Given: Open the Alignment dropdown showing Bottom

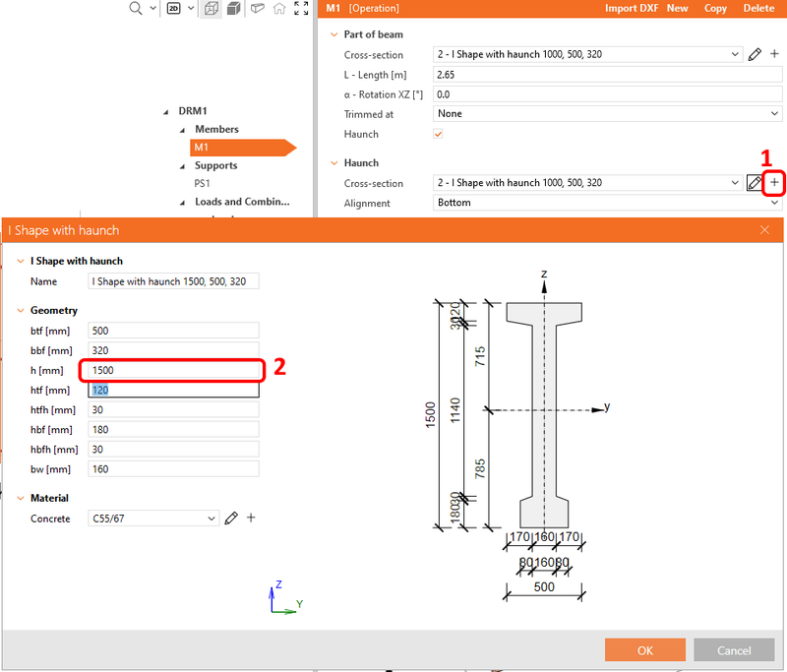Looking at the screenshot, I should 776,204.
